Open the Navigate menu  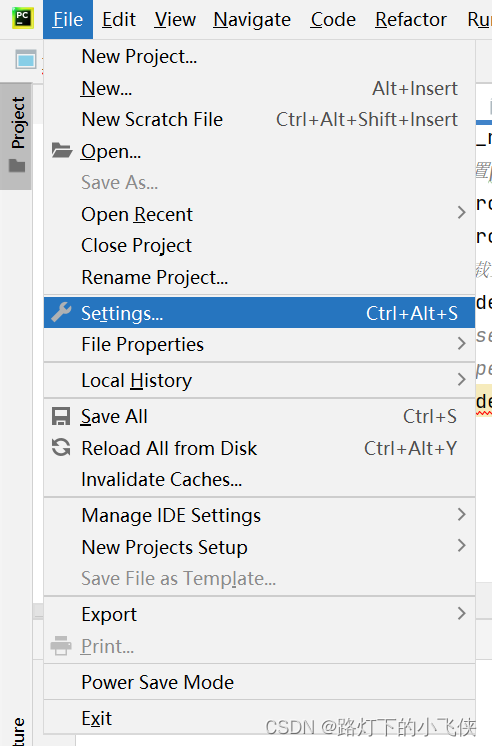(x=252, y=20)
